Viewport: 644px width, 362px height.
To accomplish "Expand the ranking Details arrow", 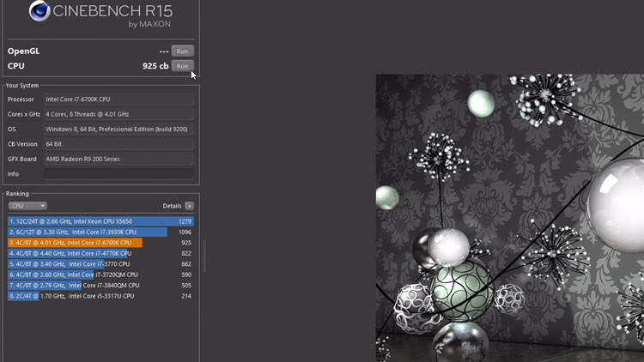I will [189, 206].
